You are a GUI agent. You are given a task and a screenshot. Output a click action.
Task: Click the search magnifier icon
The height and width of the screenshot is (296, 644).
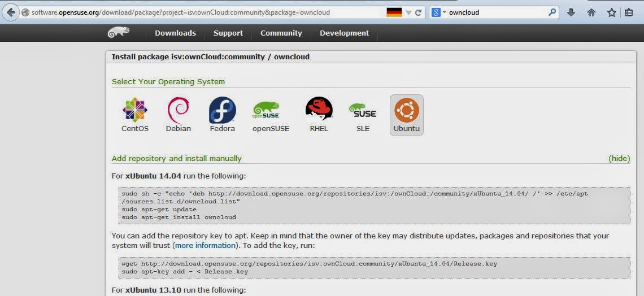[552, 12]
